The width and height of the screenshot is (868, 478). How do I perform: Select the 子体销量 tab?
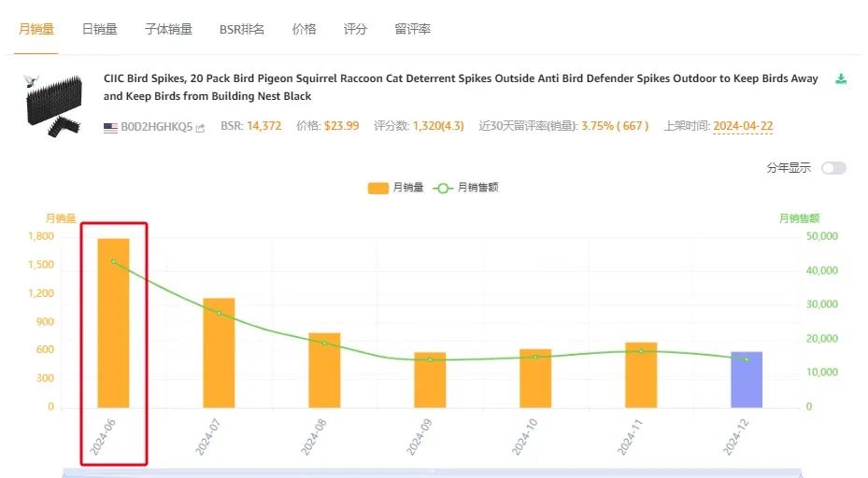tap(168, 29)
